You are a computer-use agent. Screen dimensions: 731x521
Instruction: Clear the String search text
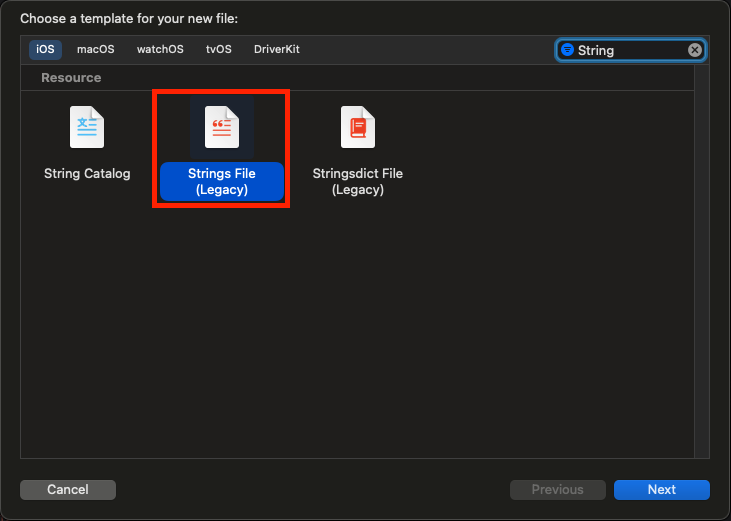click(x=695, y=50)
